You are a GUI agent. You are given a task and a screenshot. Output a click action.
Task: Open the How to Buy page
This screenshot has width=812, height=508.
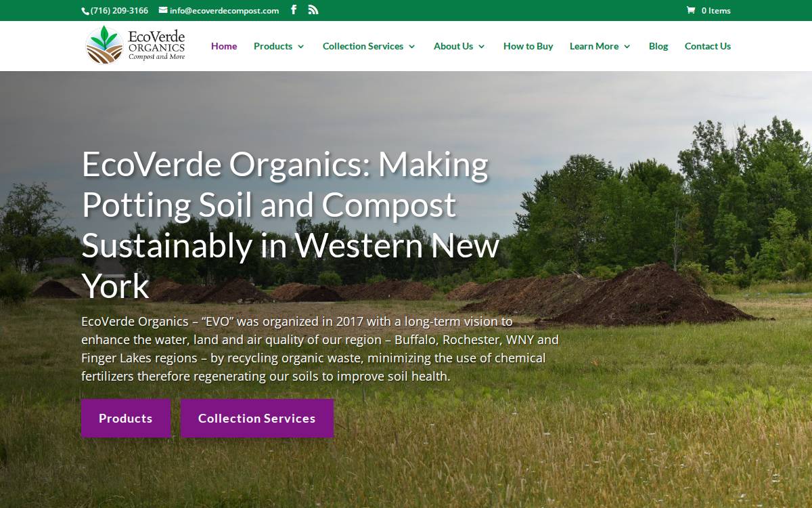528,46
